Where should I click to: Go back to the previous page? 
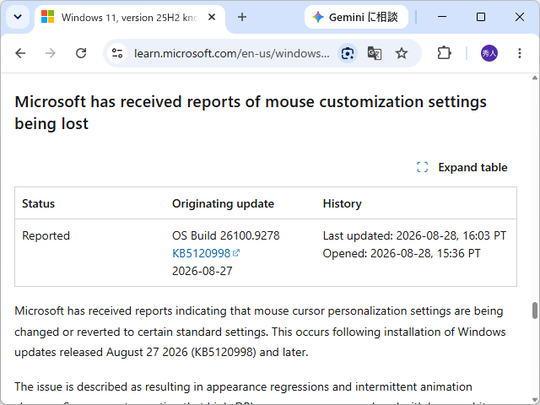[x=21, y=53]
